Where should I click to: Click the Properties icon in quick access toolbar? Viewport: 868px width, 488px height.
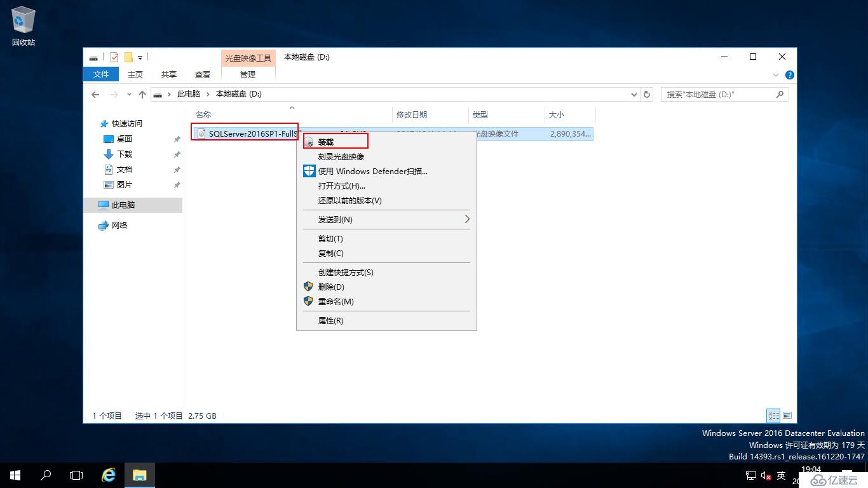point(114,57)
